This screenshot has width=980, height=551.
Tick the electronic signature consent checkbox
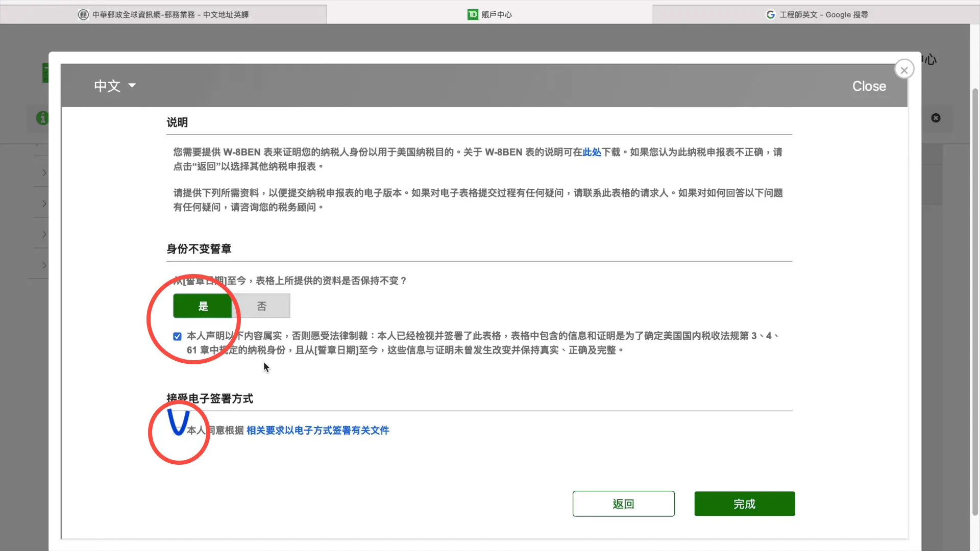pyautogui.click(x=177, y=430)
